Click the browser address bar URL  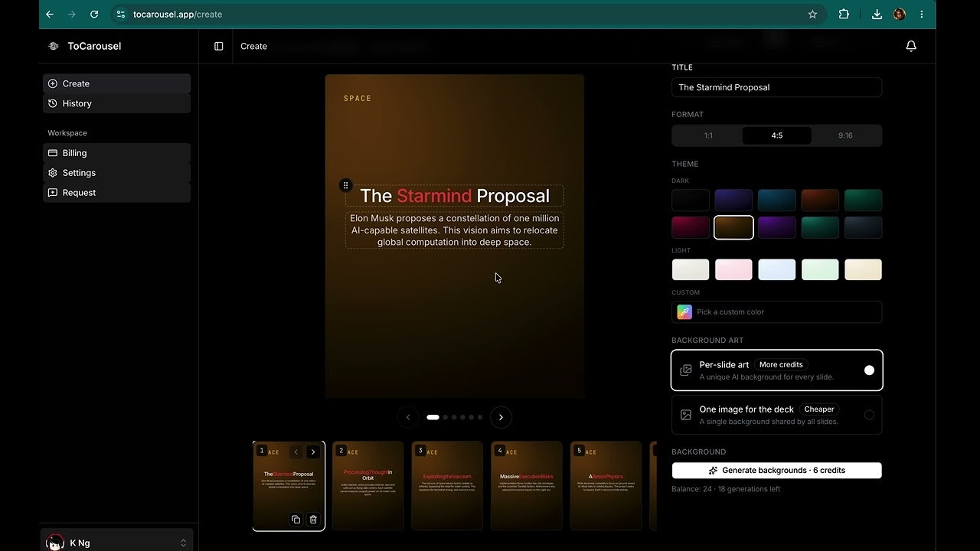178,14
